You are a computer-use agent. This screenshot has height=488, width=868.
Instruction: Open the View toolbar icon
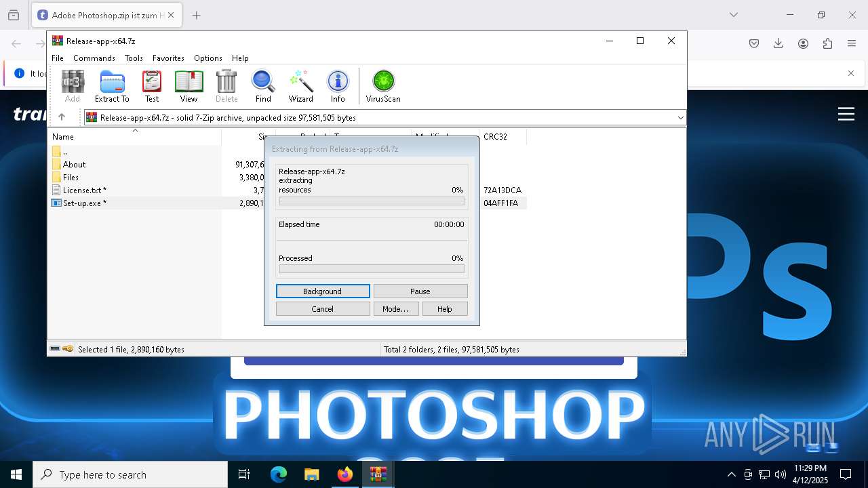pos(189,85)
